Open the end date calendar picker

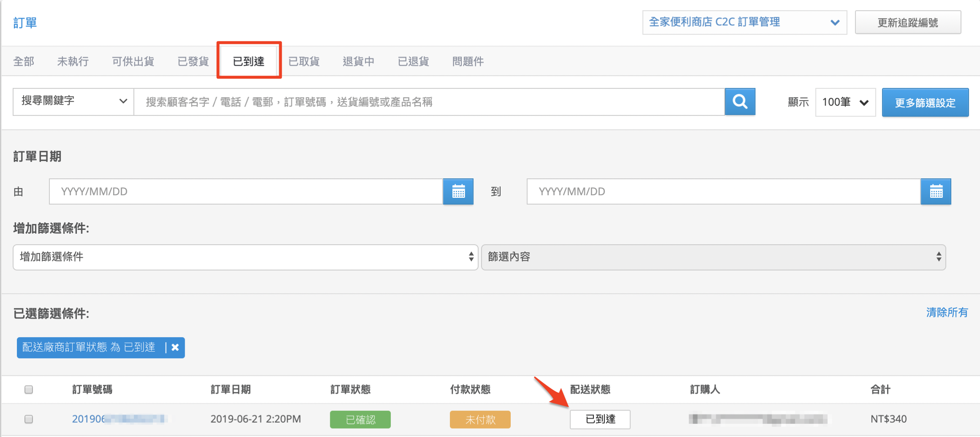(936, 191)
